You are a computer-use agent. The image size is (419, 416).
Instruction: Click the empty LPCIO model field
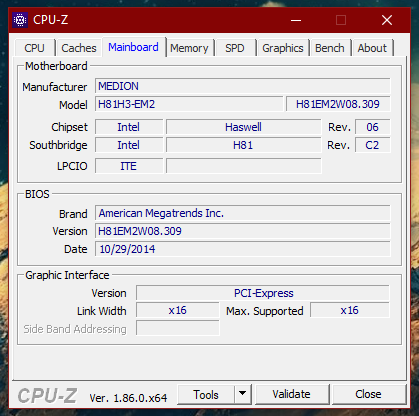coord(243,166)
